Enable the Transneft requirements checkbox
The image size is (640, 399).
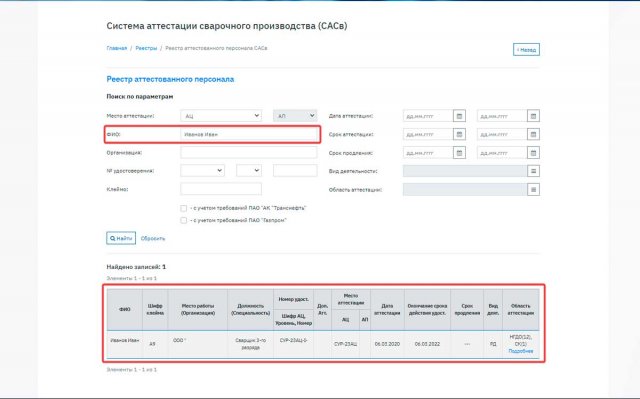click(184, 208)
